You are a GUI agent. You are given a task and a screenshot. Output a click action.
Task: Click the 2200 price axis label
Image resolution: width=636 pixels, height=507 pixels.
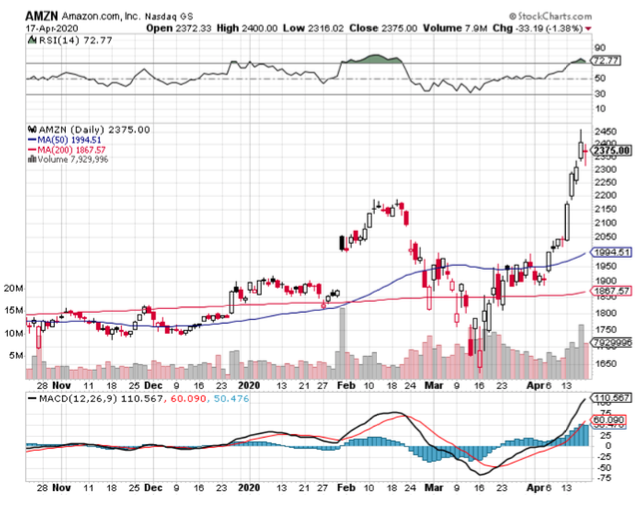(606, 195)
